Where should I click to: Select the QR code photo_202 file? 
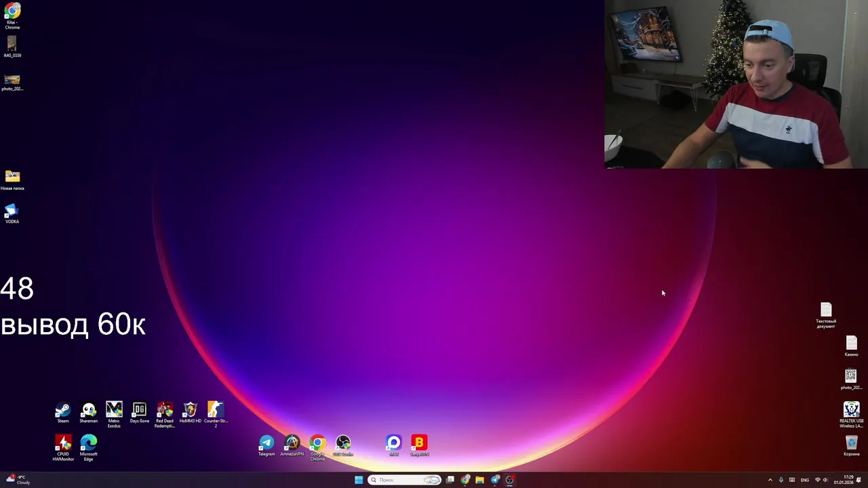coord(851,380)
